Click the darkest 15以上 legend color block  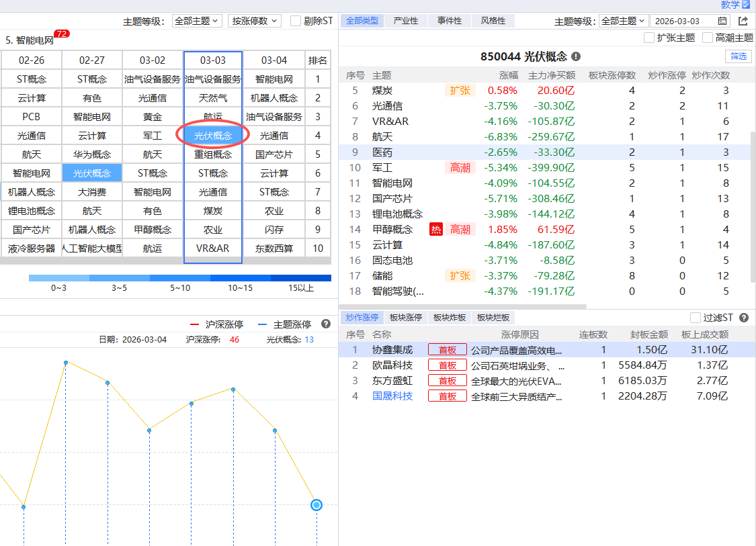tap(301, 278)
